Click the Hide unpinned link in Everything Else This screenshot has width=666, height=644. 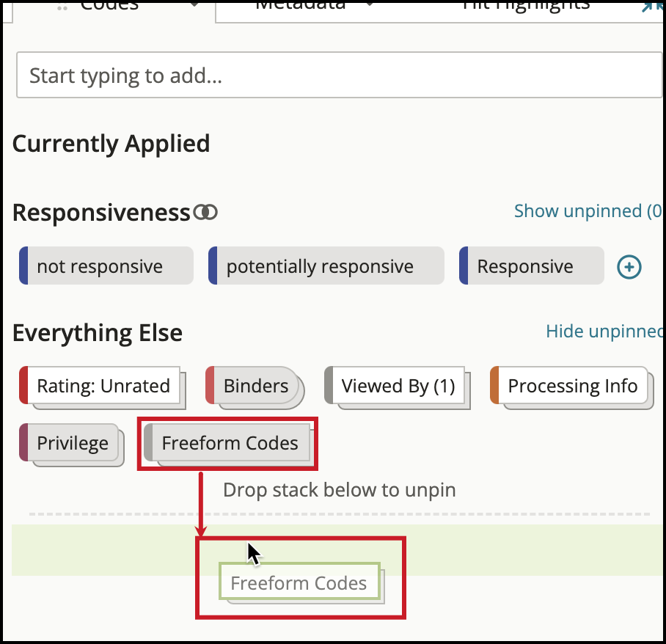tap(604, 331)
